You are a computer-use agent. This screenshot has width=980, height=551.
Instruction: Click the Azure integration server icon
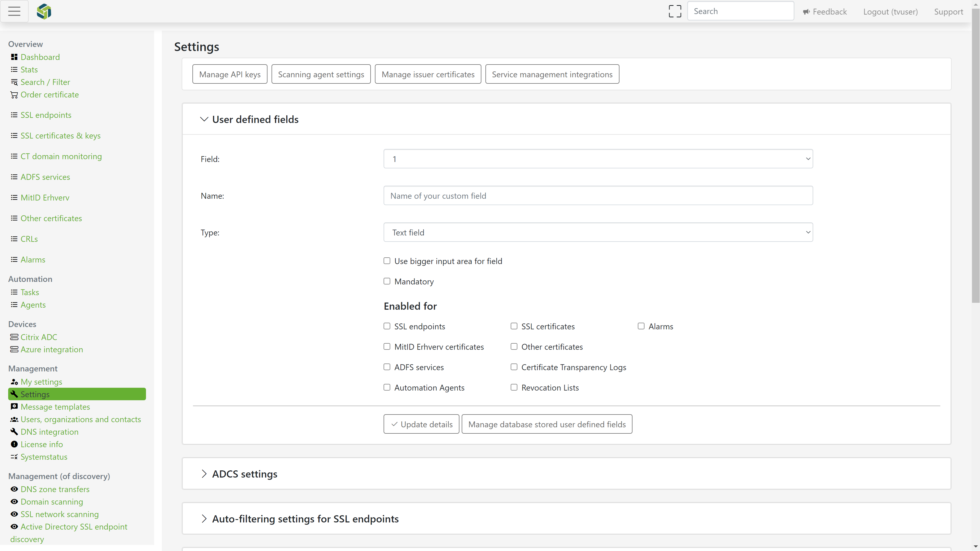coord(14,349)
